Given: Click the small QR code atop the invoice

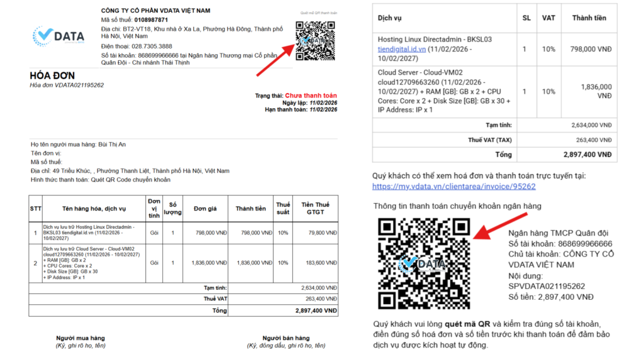Looking at the screenshot, I should click(316, 40).
